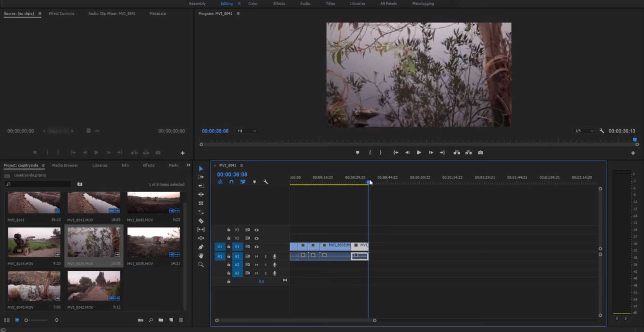Select the Slip tool
Viewport: 644px width, 332px height.
[201, 230]
